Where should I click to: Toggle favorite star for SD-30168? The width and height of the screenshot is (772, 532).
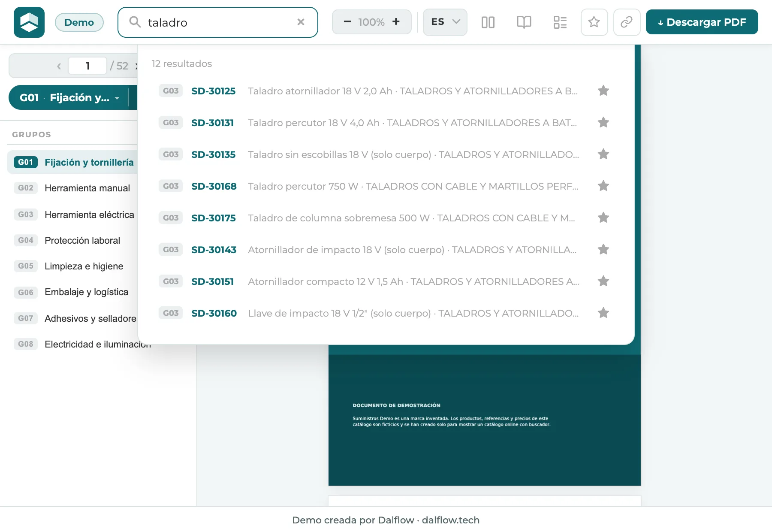[603, 186]
